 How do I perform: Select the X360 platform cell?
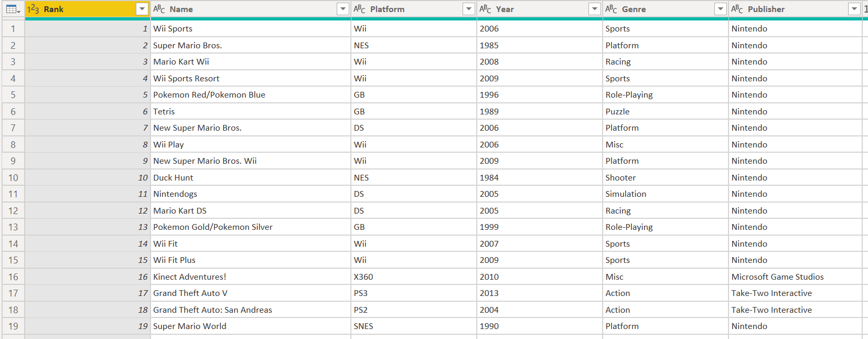pos(363,277)
